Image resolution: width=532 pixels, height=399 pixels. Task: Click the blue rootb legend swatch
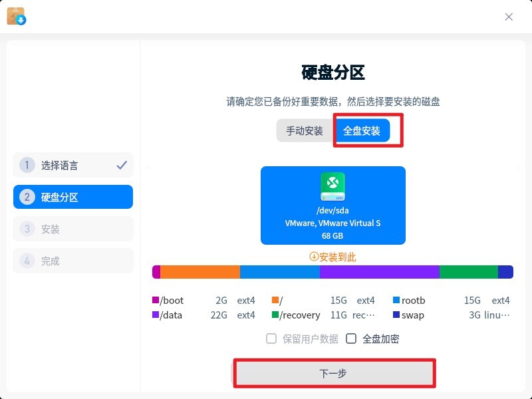(x=396, y=300)
